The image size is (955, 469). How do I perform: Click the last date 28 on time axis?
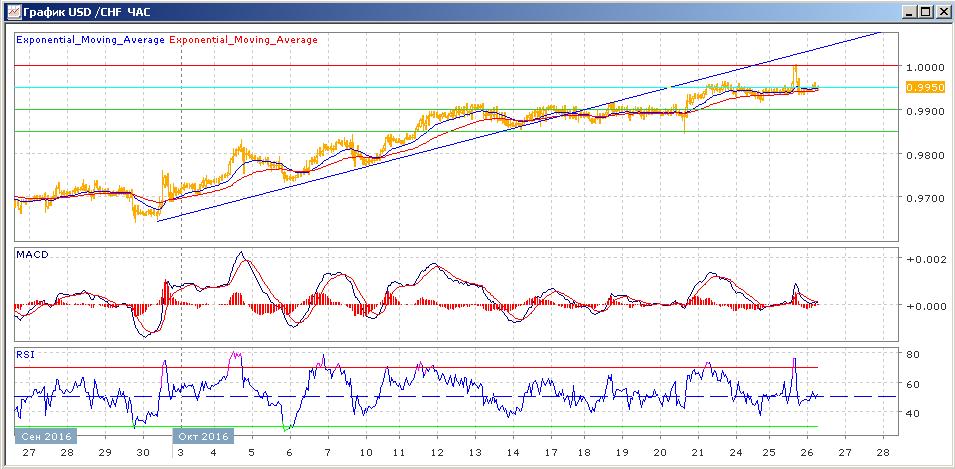[x=883, y=454]
